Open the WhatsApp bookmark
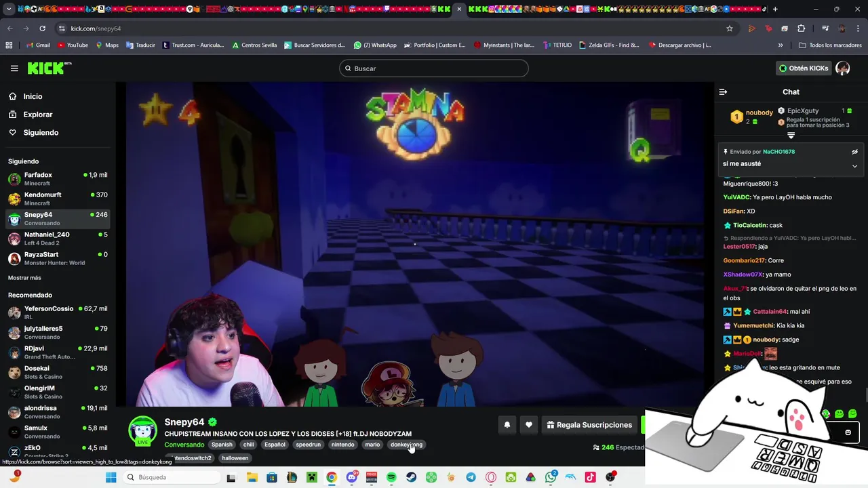The height and width of the screenshot is (488, 868). click(x=375, y=45)
